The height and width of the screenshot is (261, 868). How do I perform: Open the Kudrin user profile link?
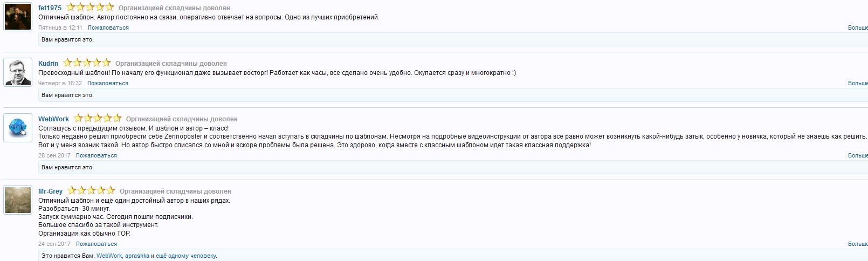[48, 64]
